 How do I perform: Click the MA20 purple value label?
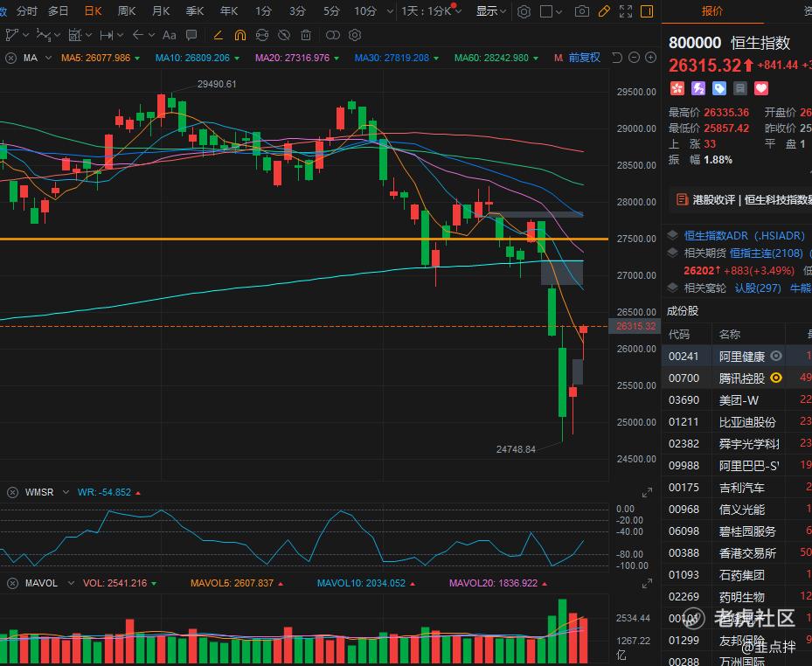click(x=292, y=58)
